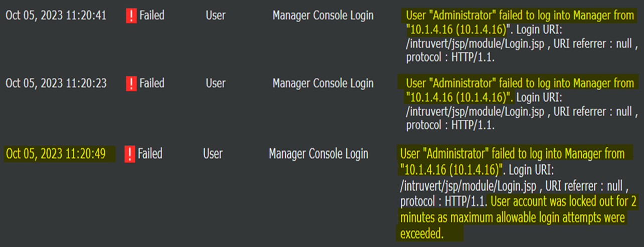Click the red Failed icon in the 11:20:41 row

coord(131,16)
